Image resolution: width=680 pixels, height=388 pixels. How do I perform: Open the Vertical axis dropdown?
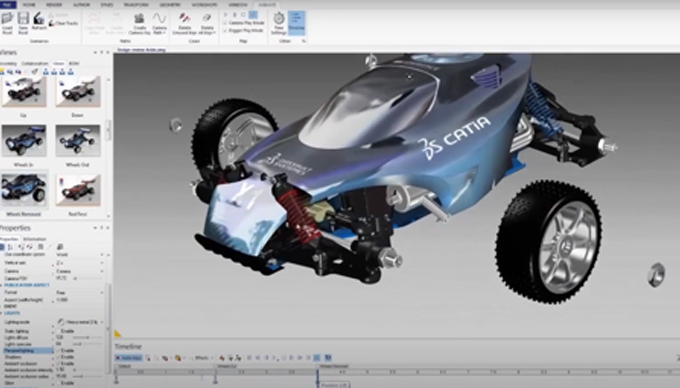pos(81,263)
